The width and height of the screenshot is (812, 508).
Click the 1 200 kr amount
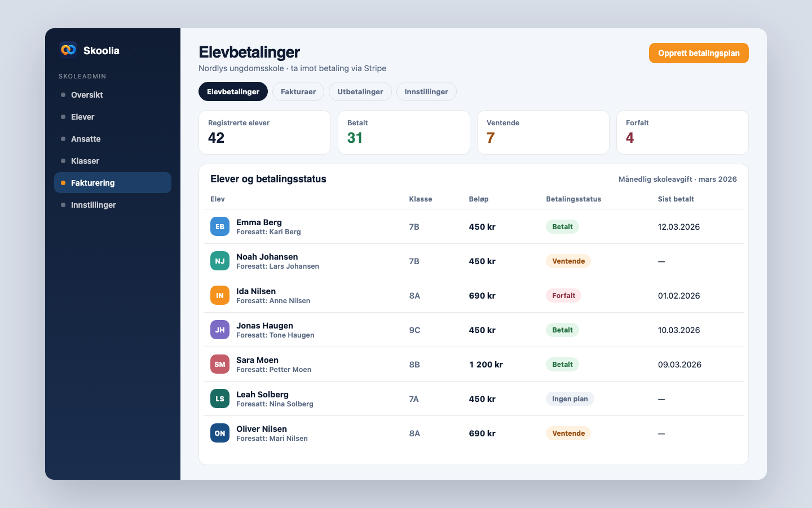pos(486,365)
